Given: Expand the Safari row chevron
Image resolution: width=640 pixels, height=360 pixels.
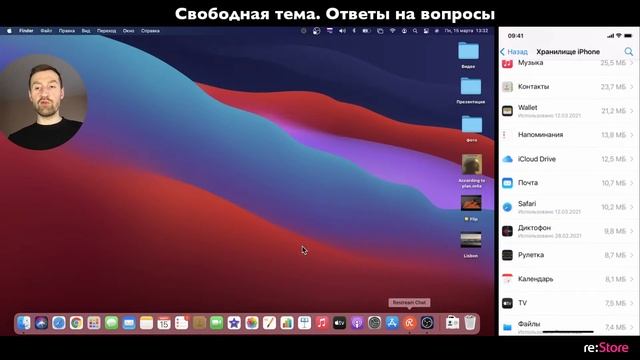Looking at the screenshot, I should point(631,207).
